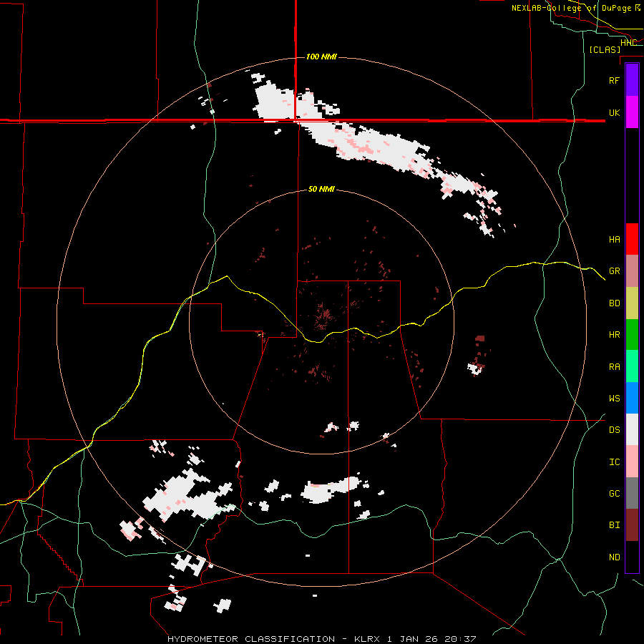The width and height of the screenshot is (644, 644).
Task: Click the '[CLAS]' units label
Action: point(605,49)
